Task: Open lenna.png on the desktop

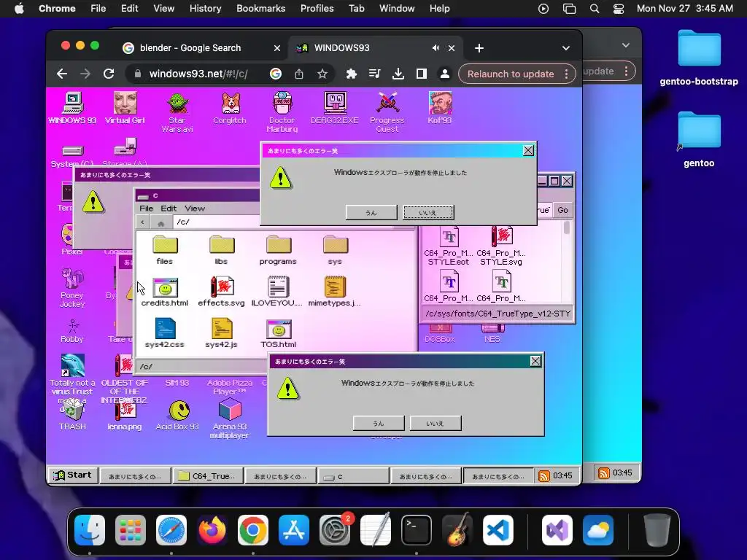Action: pos(125,414)
